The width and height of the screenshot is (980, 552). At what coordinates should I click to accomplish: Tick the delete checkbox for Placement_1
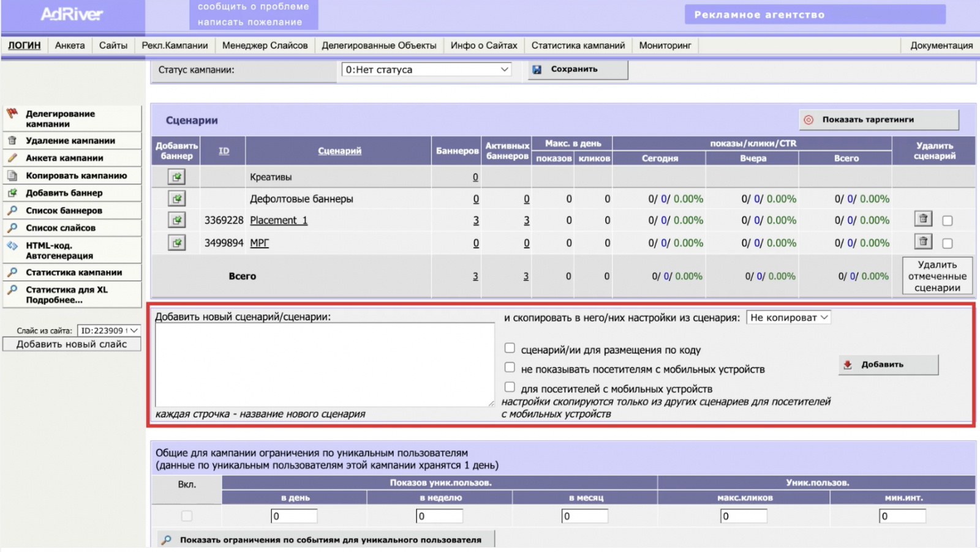[948, 221]
